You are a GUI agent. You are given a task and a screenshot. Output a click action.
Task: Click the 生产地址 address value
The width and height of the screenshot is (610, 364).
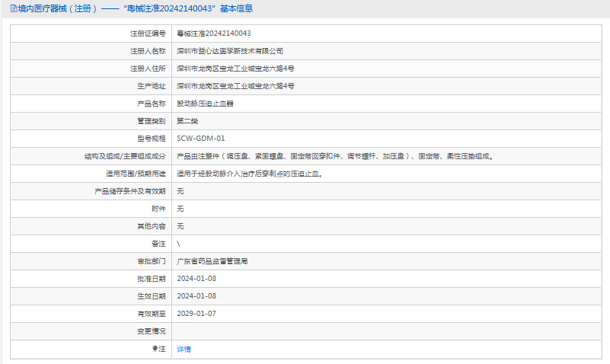point(236,86)
